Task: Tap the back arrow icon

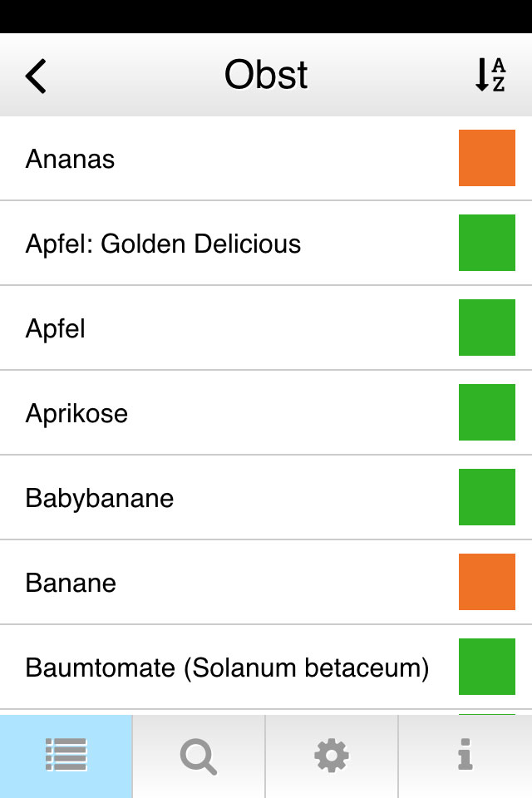Action: point(36,76)
